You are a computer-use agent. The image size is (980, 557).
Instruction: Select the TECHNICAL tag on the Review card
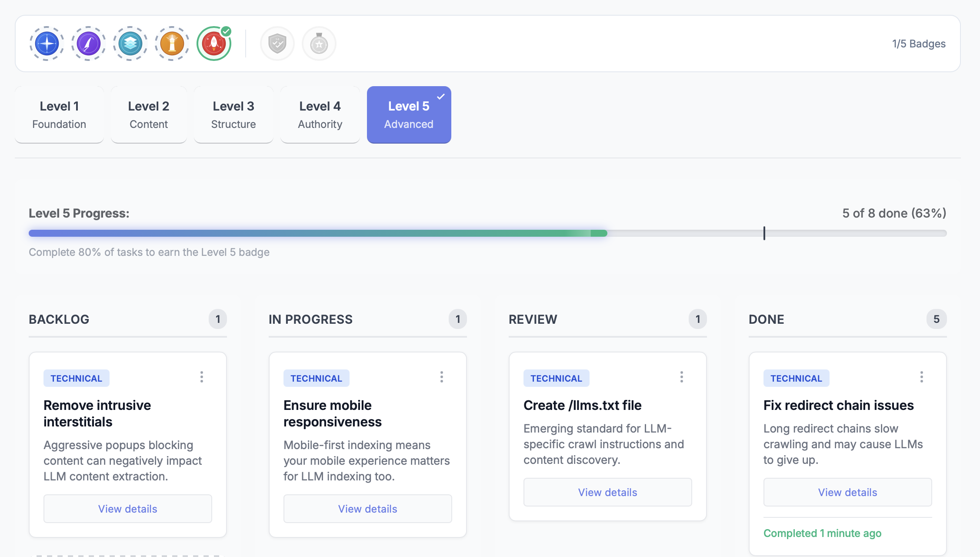[x=557, y=378]
